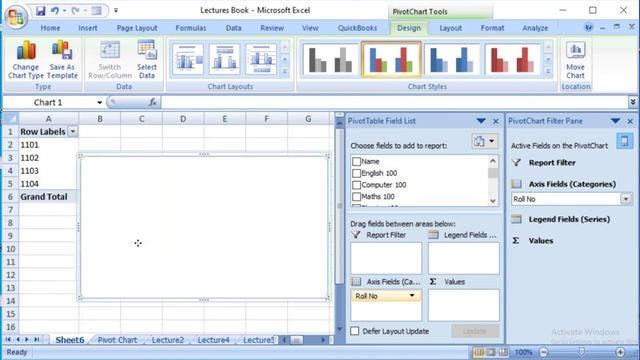640x360 pixels.
Task: Switch to the Pivot Chart sheet
Action: [117, 340]
